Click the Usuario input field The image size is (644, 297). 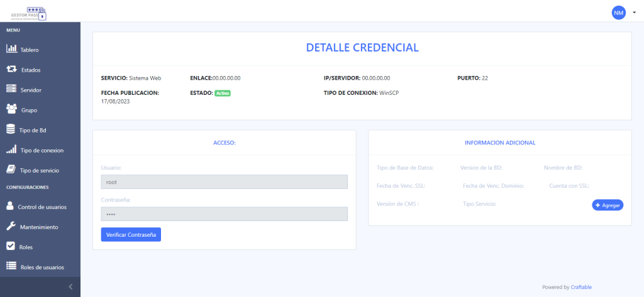224,181
